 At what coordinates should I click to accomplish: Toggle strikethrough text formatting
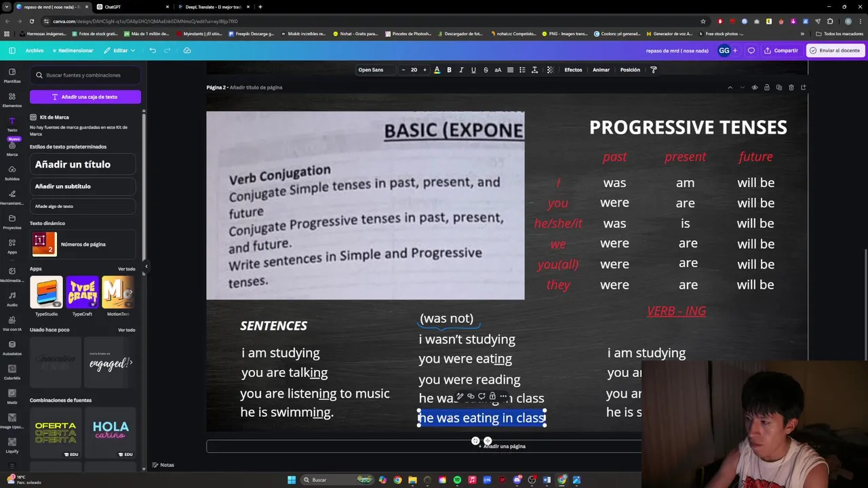(x=486, y=70)
